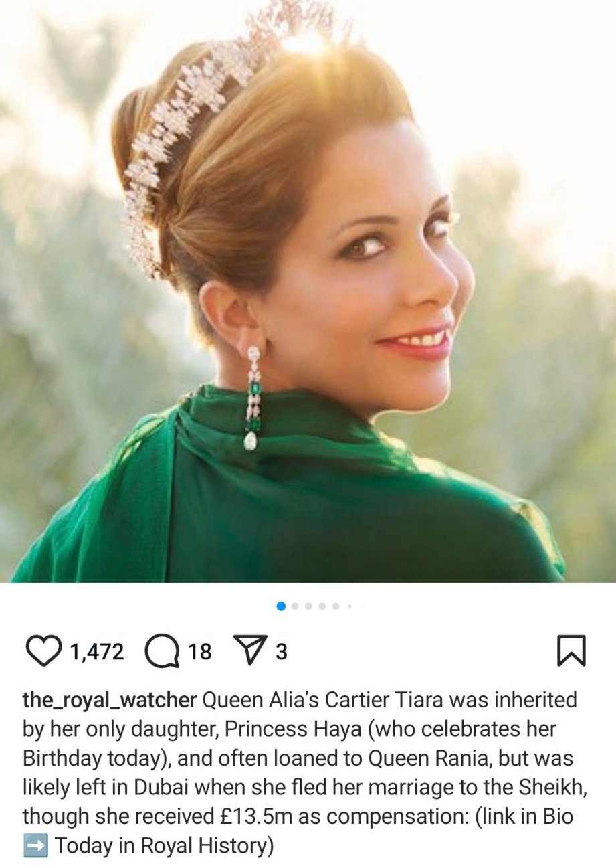
Task: Like the post with the heart icon
Action: pyautogui.click(x=43, y=651)
